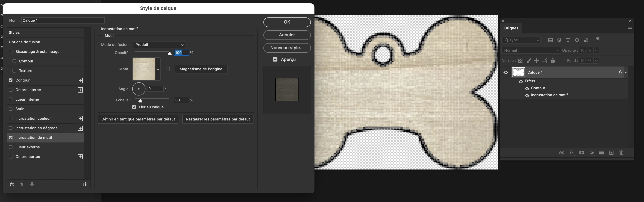
Task: Lock all layer attributes padlock icon
Action: point(553,61)
